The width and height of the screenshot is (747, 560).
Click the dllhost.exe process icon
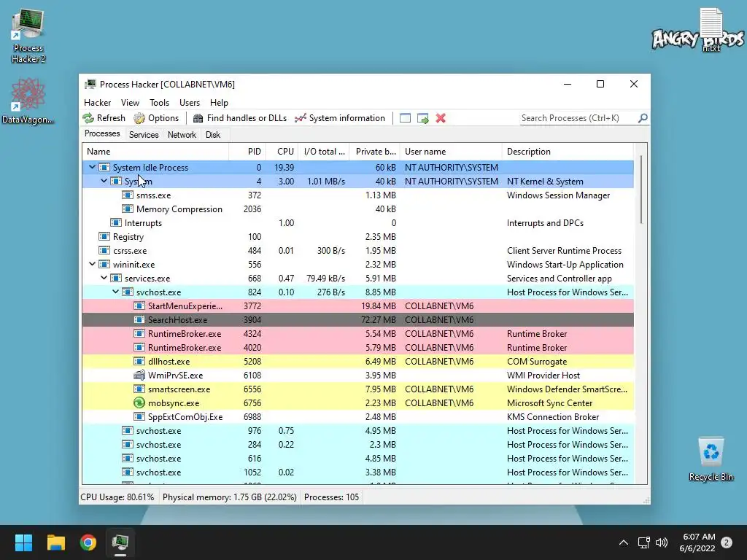pos(139,361)
